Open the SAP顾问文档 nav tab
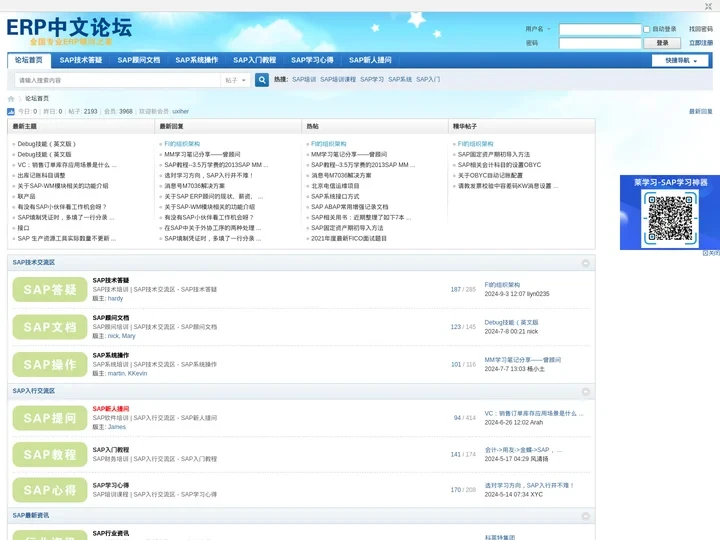Screen dimensions: 720x540 pyautogui.click(x=139, y=60)
